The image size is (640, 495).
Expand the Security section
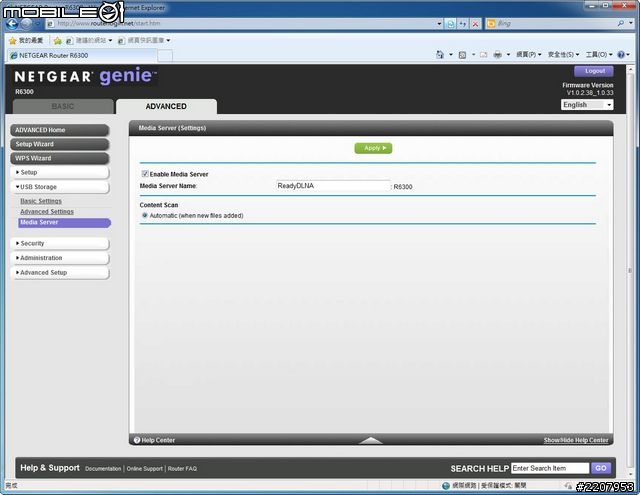pos(60,243)
